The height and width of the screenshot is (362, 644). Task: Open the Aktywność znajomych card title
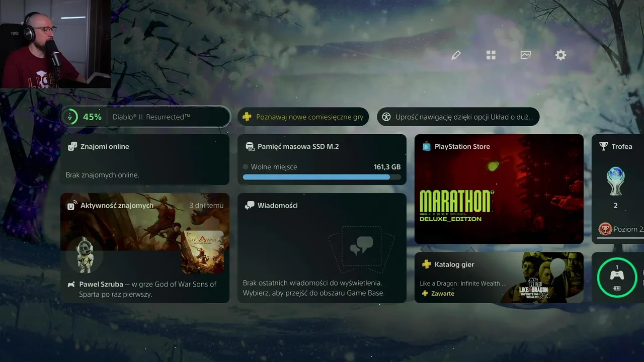click(117, 205)
